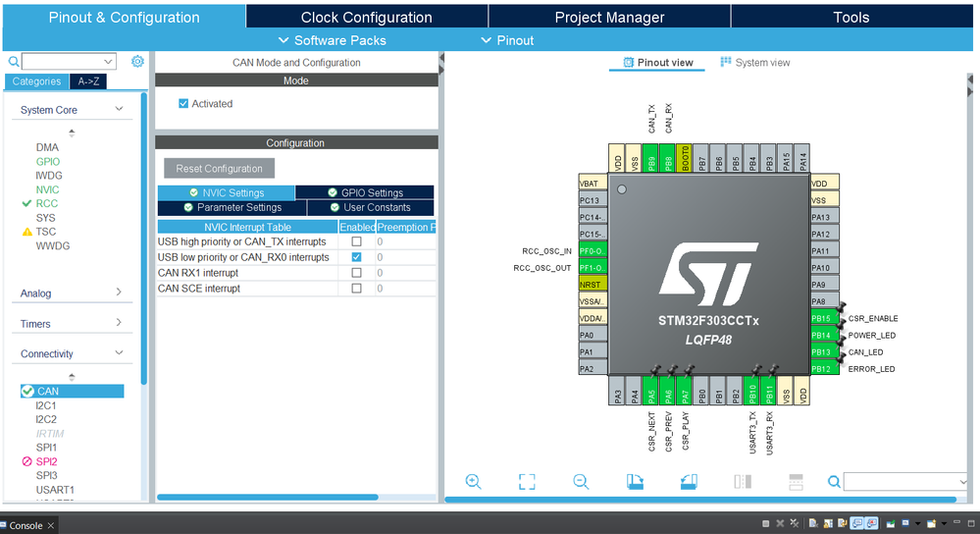Zoom out of the chip pinout
The image size is (980, 534).
coord(581,481)
